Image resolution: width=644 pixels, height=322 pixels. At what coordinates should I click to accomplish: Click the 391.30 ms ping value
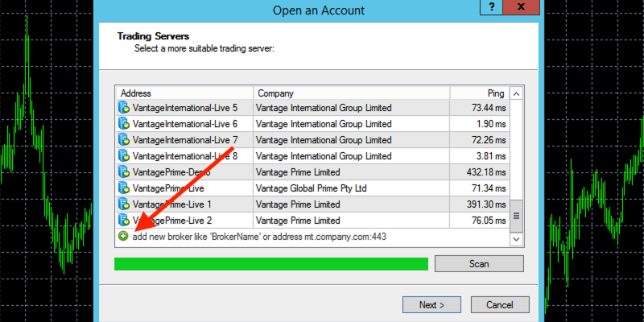tap(486, 204)
